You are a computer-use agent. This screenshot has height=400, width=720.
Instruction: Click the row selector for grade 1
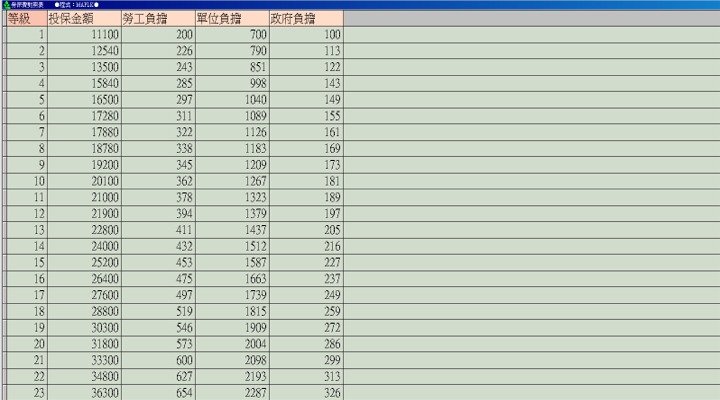point(3,35)
